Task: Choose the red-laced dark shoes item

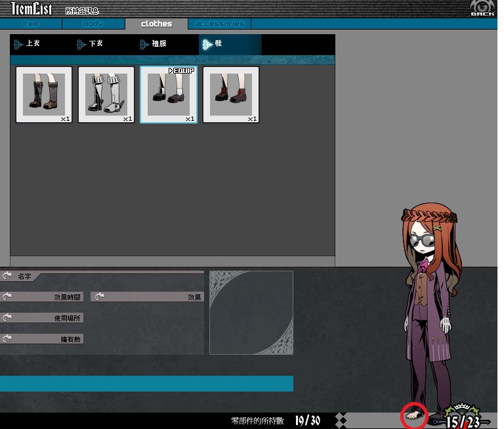Action: tap(231, 95)
